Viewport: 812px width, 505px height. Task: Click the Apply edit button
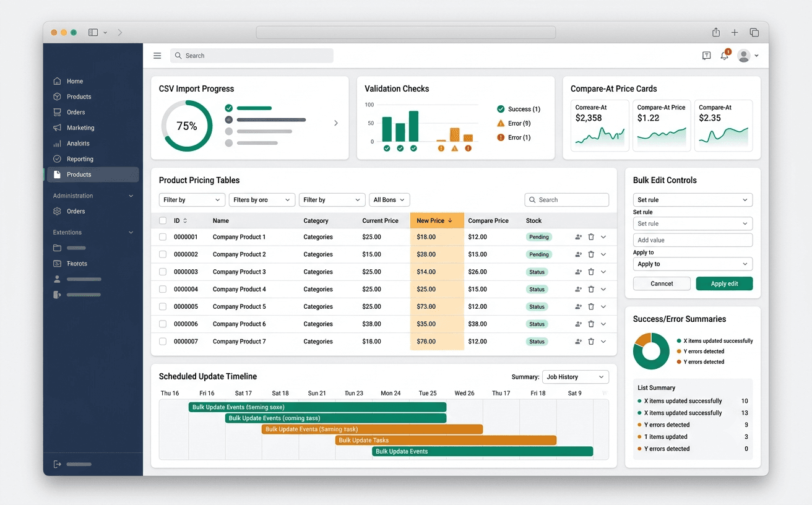tap(724, 283)
